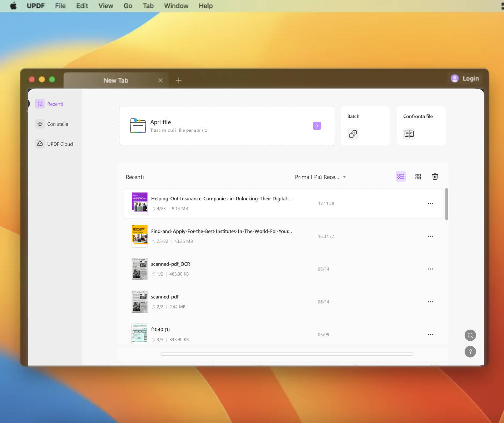
Task: Open the f1040 (1) file thumbnail
Action: [x=139, y=334]
